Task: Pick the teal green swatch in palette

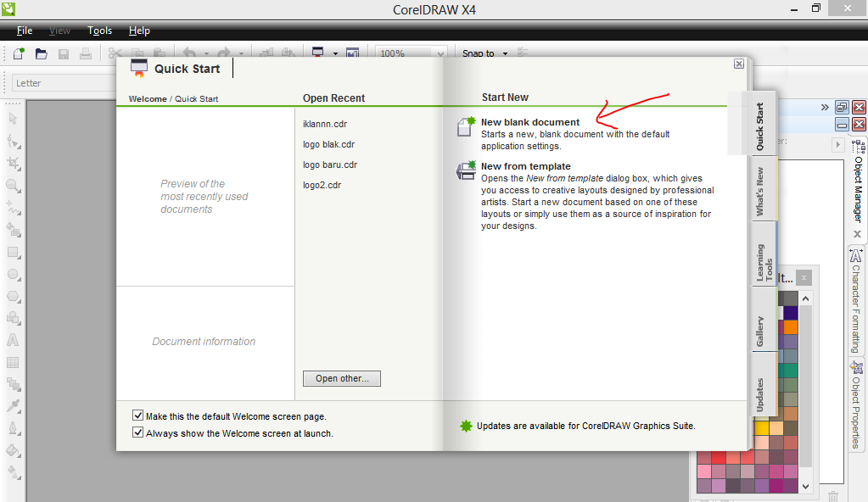Action: (x=791, y=371)
